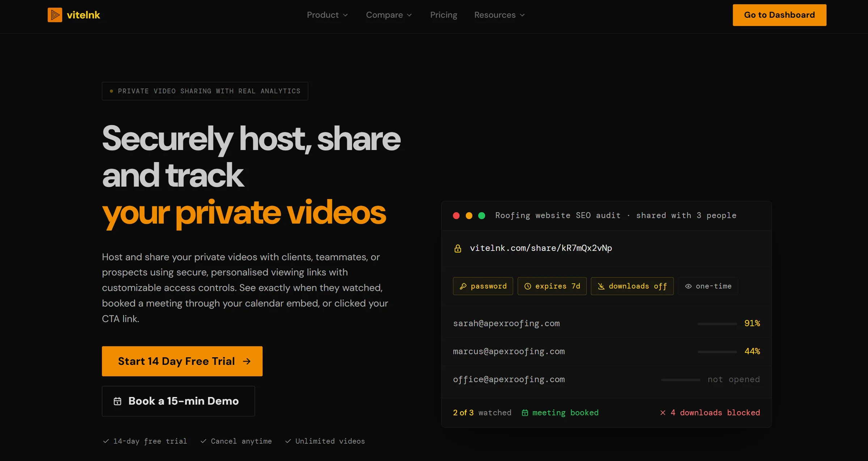868x461 pixels.
Task: Open the Product dropdown menu
Action: (327, 15)
